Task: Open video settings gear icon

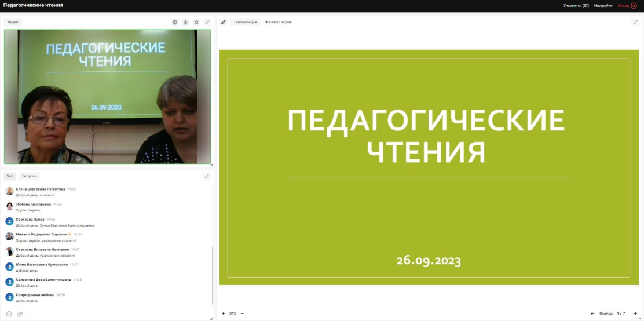Action: [x=196, y=22]
